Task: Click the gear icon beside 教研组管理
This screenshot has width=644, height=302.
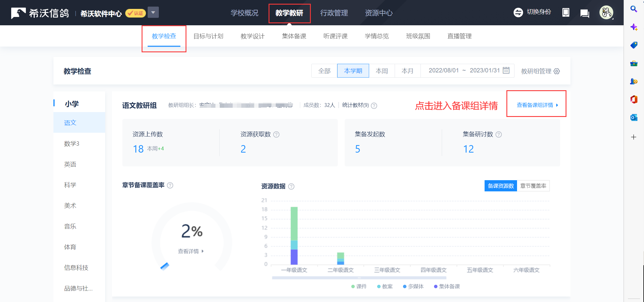Action: click(x=557, y=71)
